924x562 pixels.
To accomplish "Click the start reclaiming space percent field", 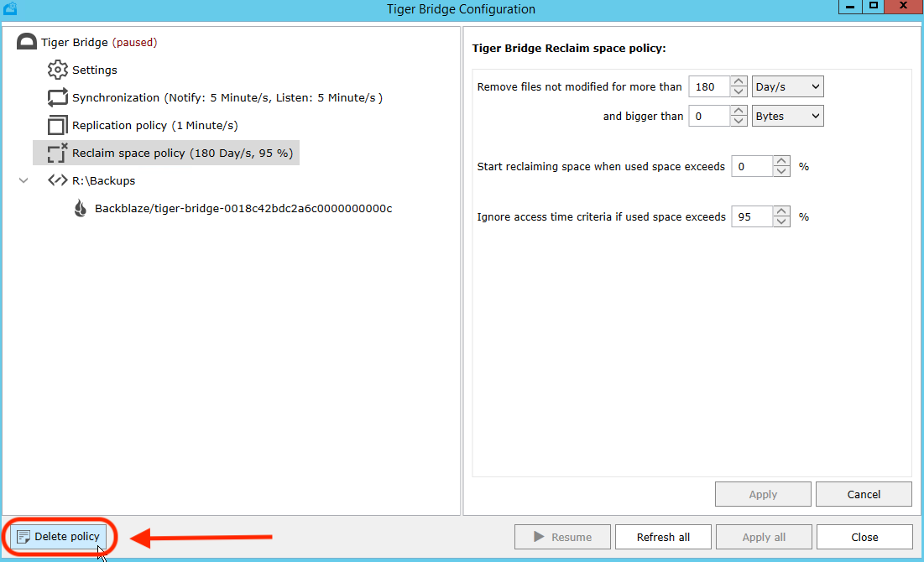I will pyautogui.click(x=752, y=167).
